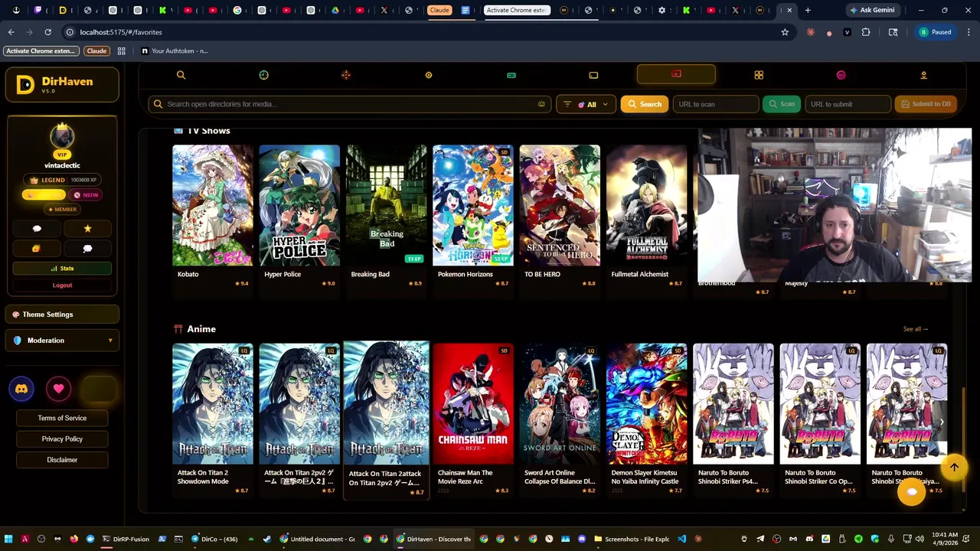Open the four-squares grid nav tab
Image resolution: width=980 pixels, height=551 pixels.
tap(759, 75)
